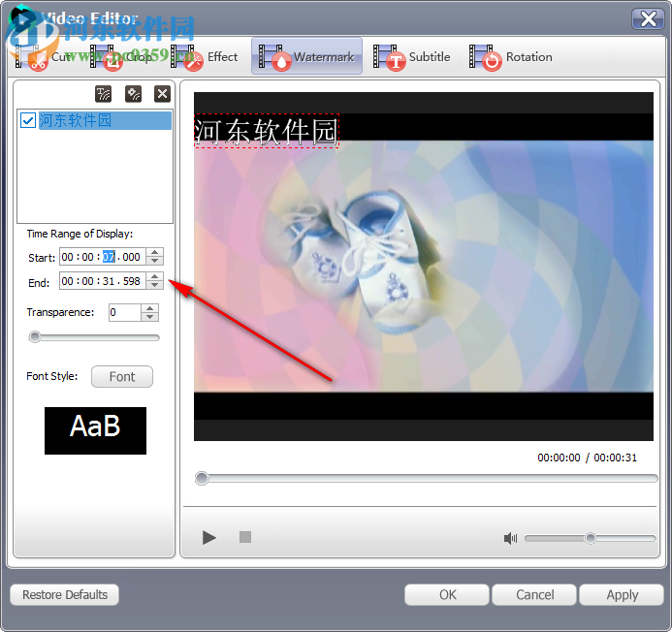This screenshot has height=632, width=672.
Task: Play the video preview
Action: coord(209,537)
